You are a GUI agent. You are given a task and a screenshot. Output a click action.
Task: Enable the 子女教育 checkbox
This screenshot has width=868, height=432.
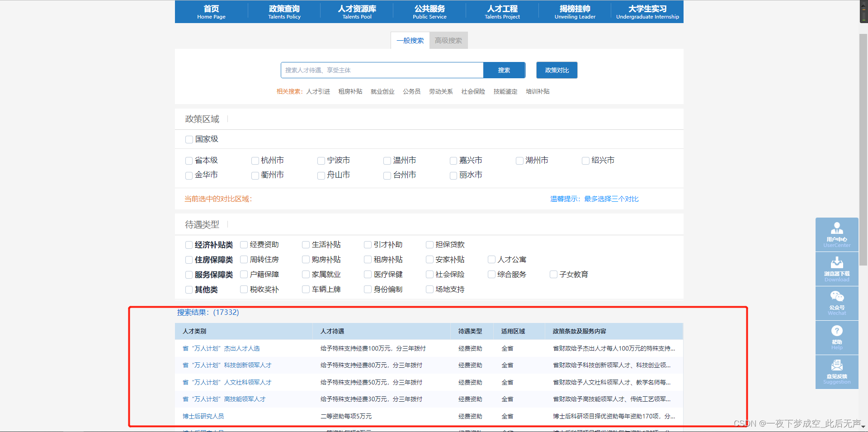(553, 275)
